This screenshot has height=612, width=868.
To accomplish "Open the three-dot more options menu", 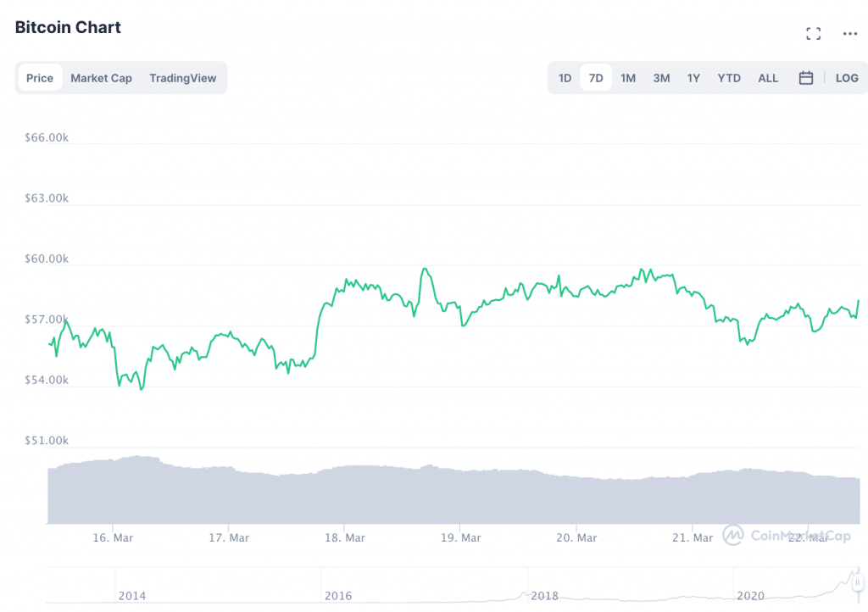I will [x=850, y=34].
